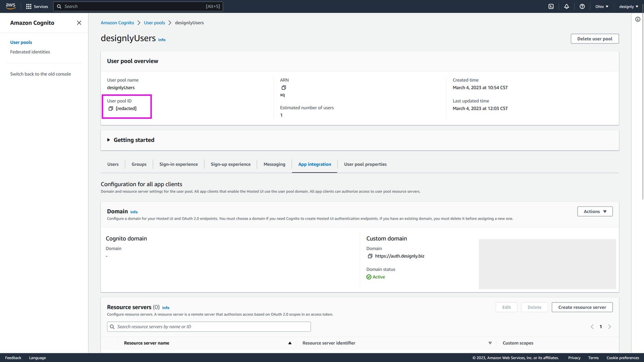Open the Ohio region selector
The width and height of the screenshot is (644, 362).
pyautogui.click(x=601, y=6)
